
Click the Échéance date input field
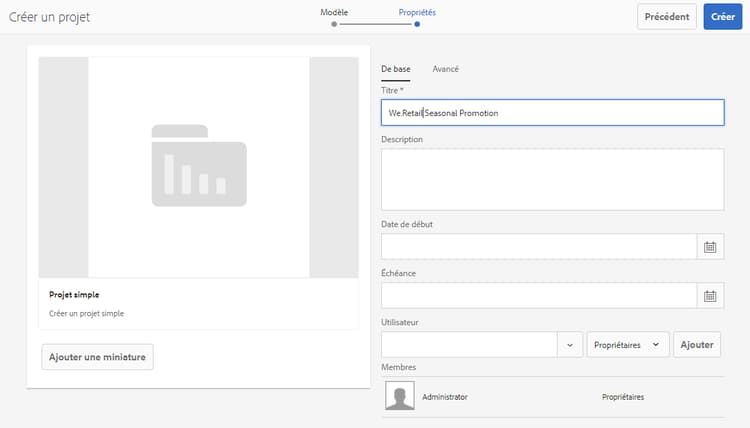pyautogui.click(x=538, y=296)
